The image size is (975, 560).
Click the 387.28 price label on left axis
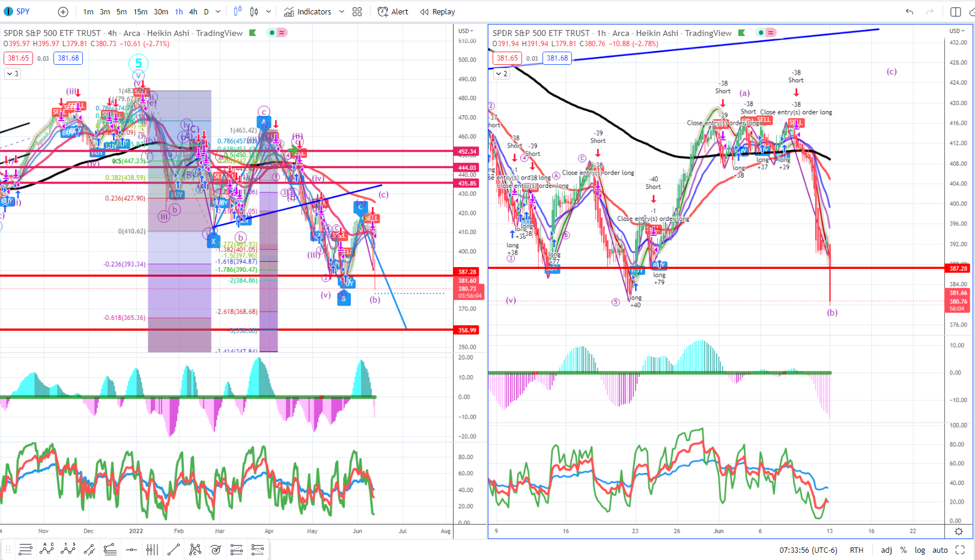pos(467,272)
